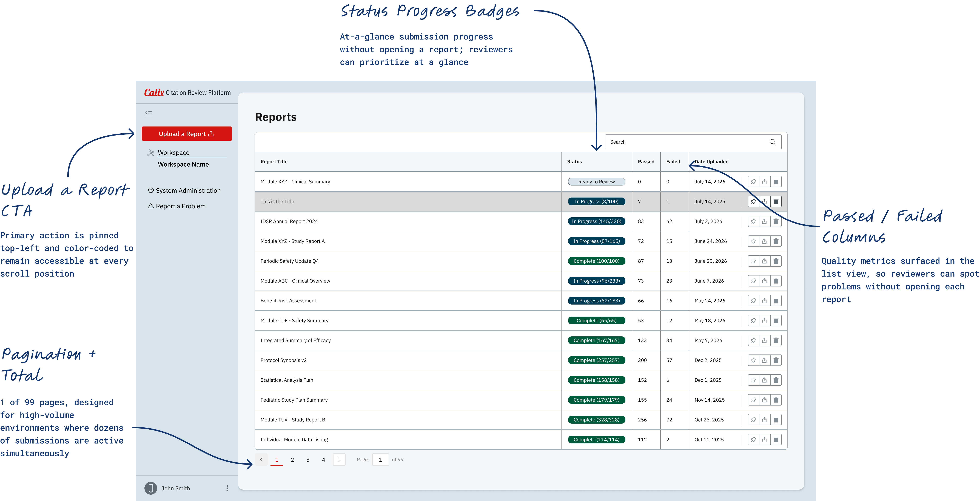Image resolution: width=980 pixels, height=501 pixels.
Task: Sort by the Passed column header
Action: pyautogui.click(x=646, y=161)
